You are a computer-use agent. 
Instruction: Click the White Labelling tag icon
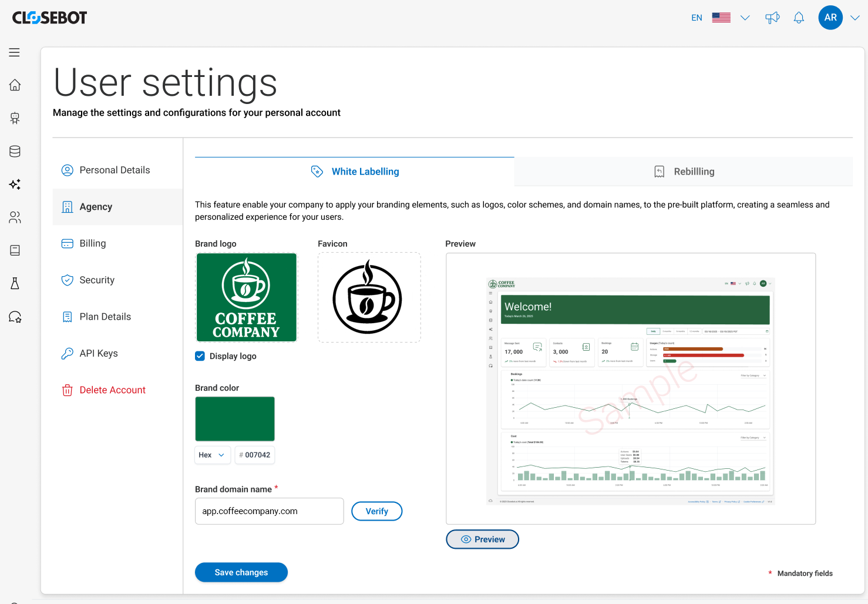(x=317, y=172)
